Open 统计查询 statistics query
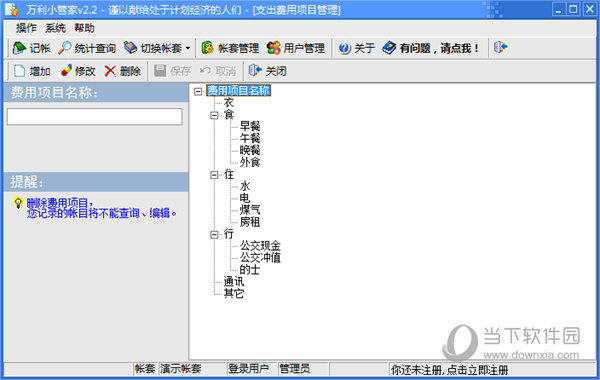 tap(87, 48)
